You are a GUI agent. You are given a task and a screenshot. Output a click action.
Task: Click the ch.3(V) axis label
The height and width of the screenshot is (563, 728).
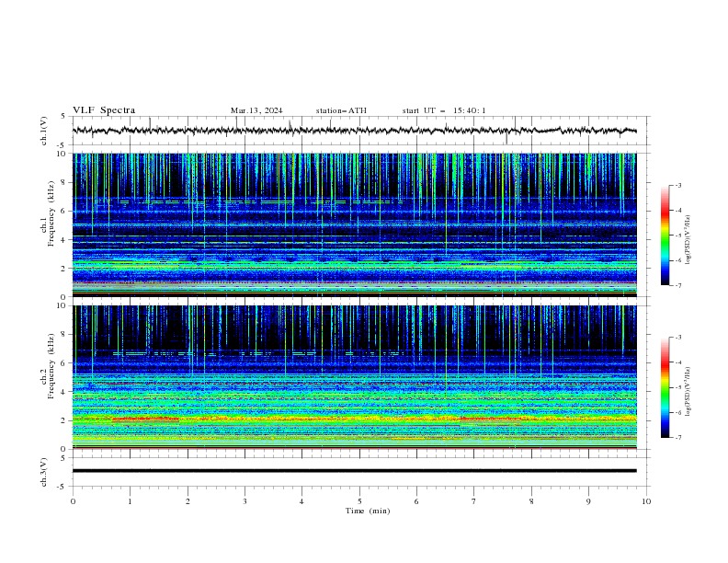coord(44,472)
